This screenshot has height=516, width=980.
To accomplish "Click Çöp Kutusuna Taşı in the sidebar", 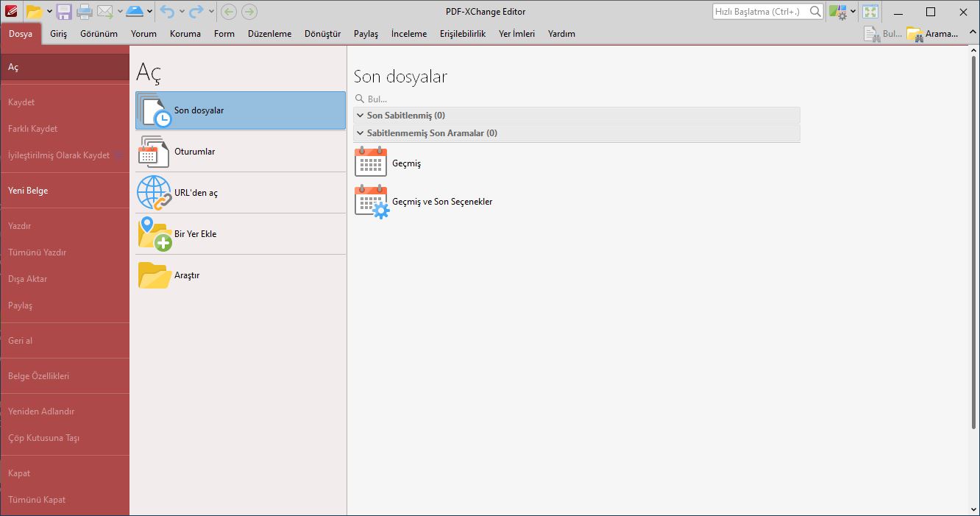I will [65, 438].
